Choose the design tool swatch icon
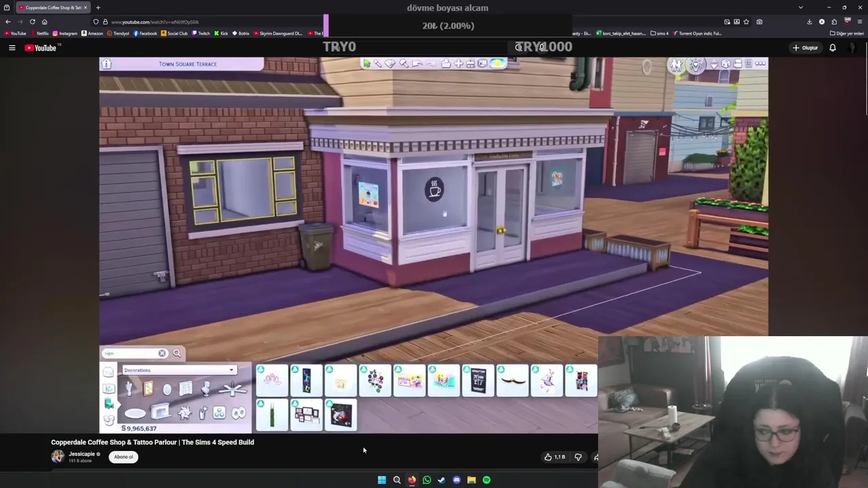The image size is (868, 488). [x=390, y=63]
